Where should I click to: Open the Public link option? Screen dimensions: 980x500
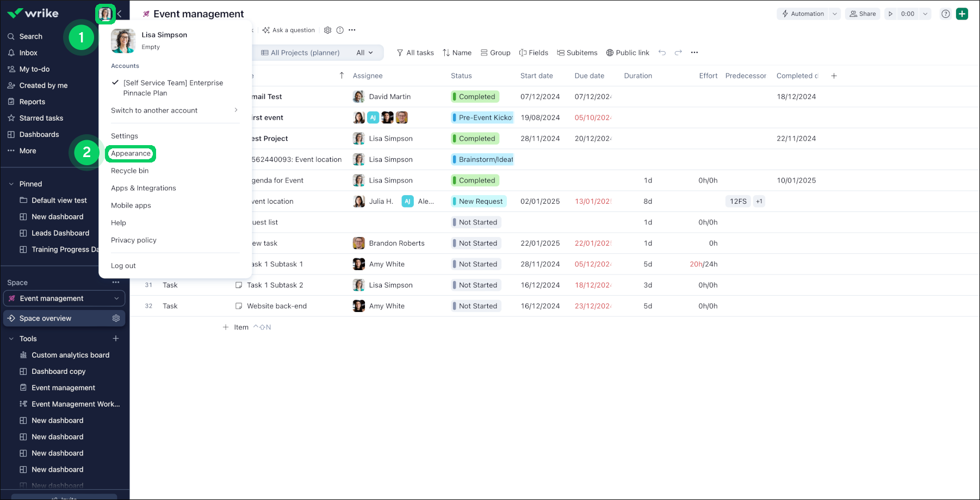(628, 53)
